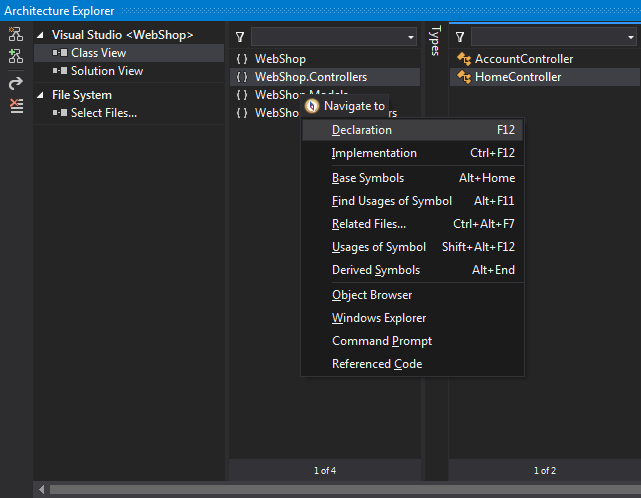Open Object Browser from the menu
The width and height of the screenshot is (641, 498).
pyautogui.click(x=412, y=295)
